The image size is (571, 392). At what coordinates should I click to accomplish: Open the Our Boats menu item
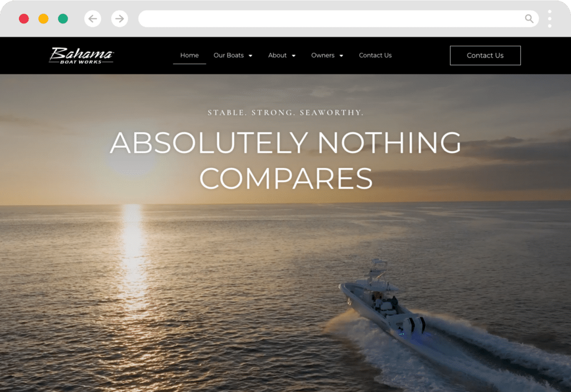coord(229,55)
